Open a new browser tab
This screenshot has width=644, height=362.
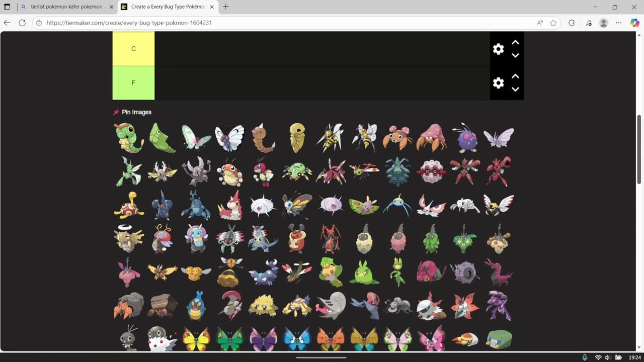pos(225,7)
